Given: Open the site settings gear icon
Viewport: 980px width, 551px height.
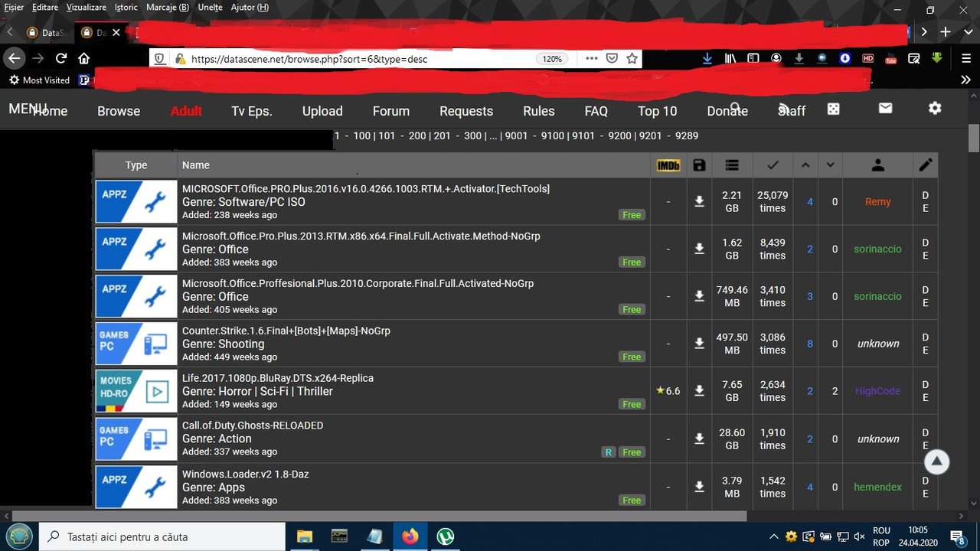Looking at the screenshot, I should coord(935,109).
